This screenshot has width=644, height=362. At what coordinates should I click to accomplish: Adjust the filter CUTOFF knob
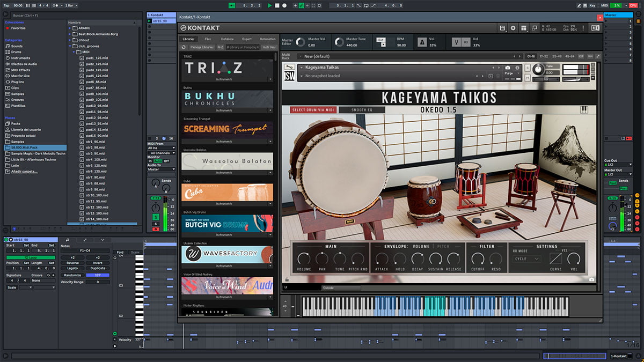477,258
